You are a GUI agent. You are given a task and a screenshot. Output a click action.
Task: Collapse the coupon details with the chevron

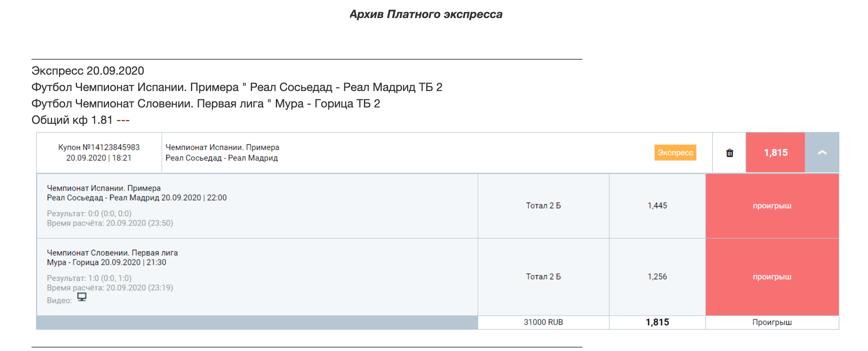(x=822, y=153)
